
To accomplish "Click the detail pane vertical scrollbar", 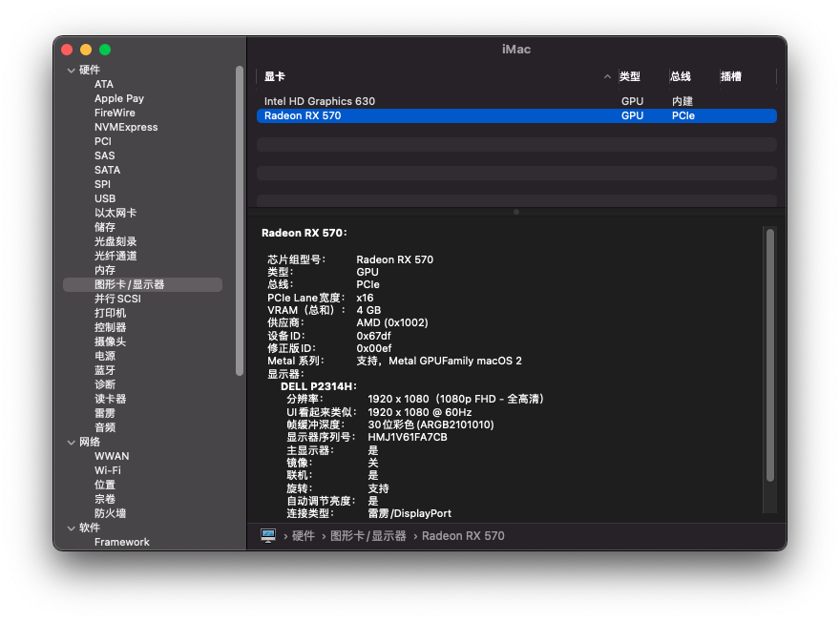I will [769, 355].
